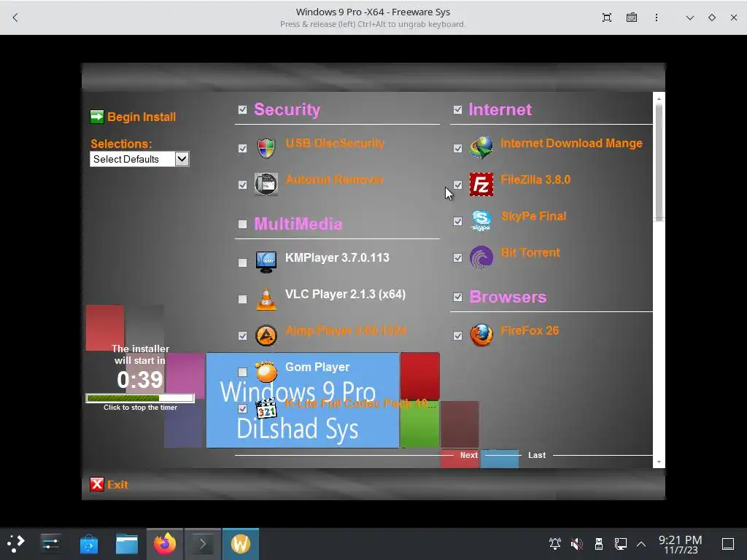Image resolution: width=747 pixels, height=560 pixels.
Task: Check the Gom Player checkbox
Action: pyautogui.click(x=242, y=372)
